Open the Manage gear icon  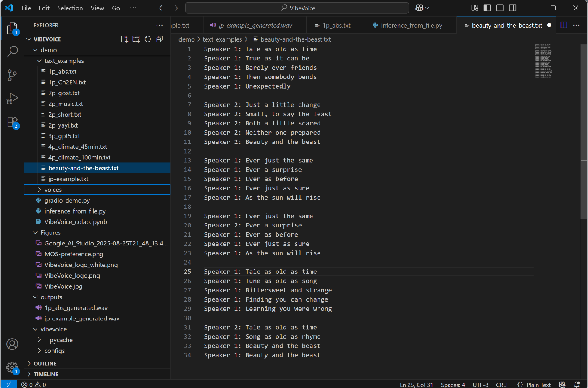point(12,368)
